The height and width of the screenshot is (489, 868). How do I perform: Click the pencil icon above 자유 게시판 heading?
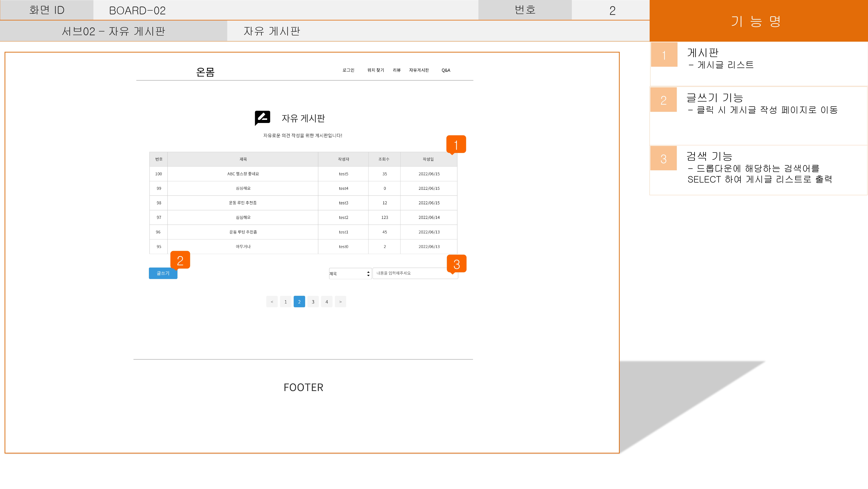click(x=263, y=117)
